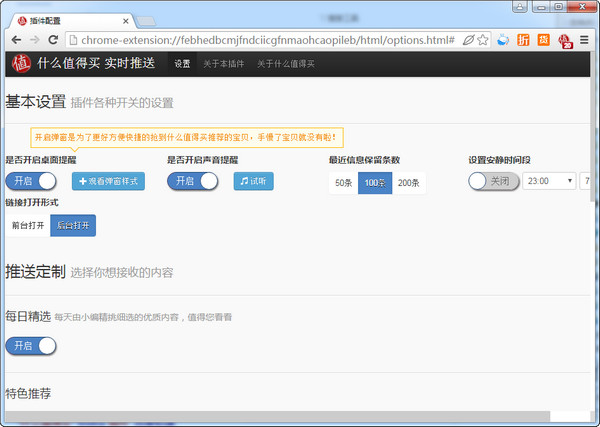Click the 是否开启声音提醒 label
600x427 pixels.
tap(203, 160)
